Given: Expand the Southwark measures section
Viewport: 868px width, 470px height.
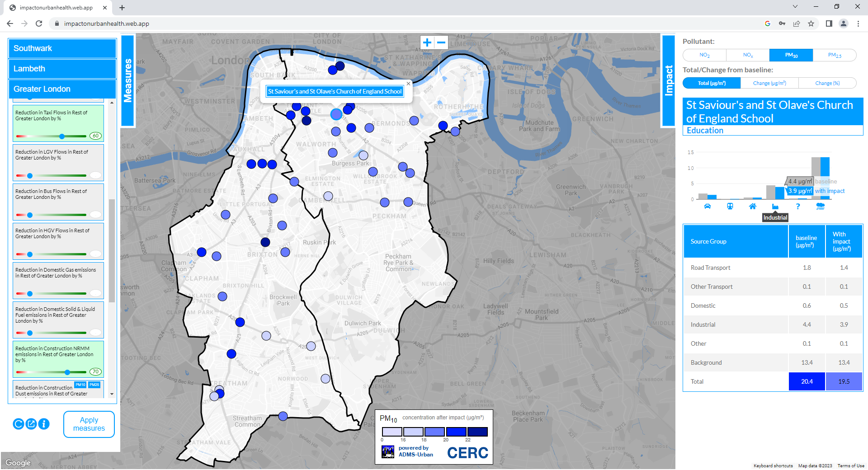Looking at the screenshot, I should 62,48.
